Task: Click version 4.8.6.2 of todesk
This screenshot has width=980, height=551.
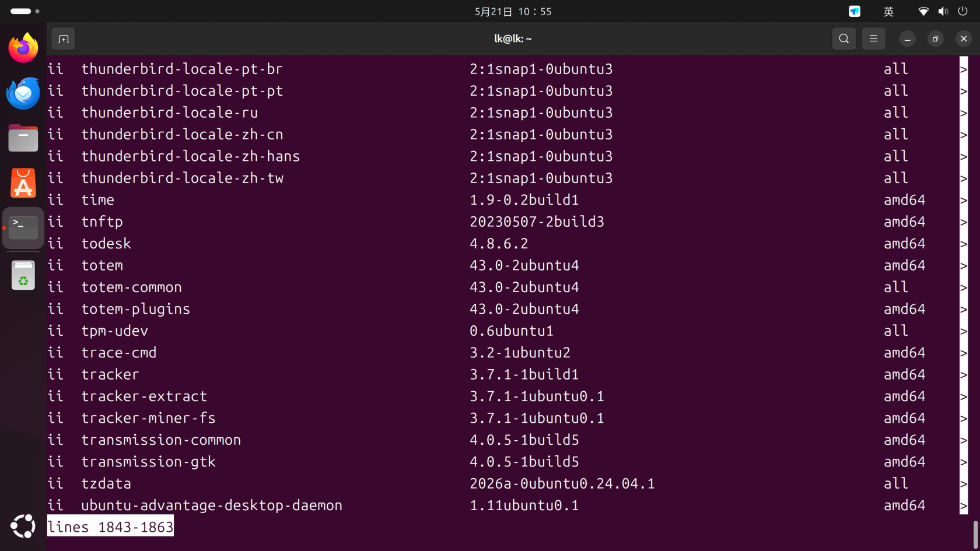Action: click(499, 244)
